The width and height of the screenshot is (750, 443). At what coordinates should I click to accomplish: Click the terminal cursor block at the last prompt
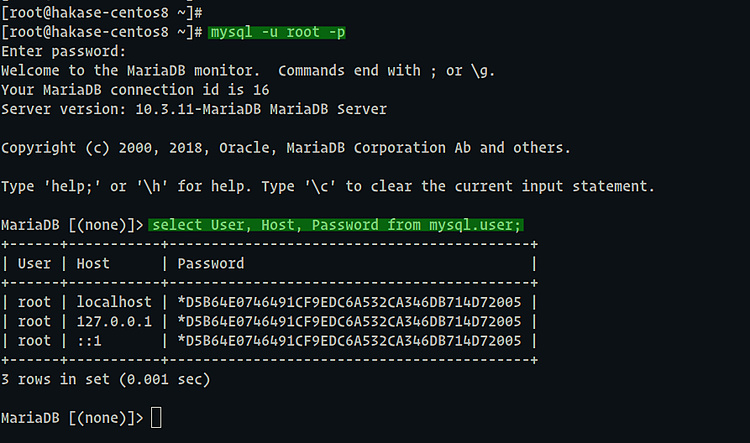click(156, 417)
